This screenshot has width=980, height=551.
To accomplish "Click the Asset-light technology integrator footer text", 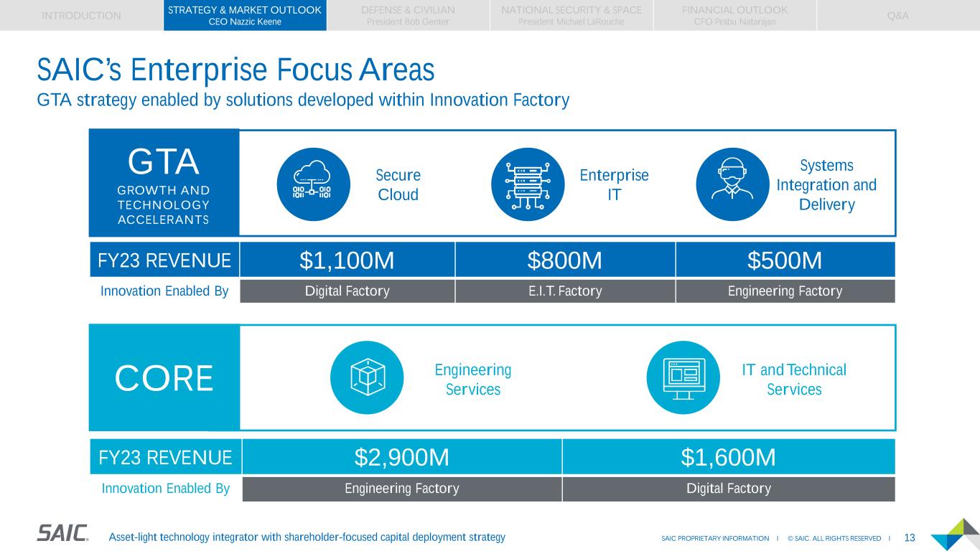I will (x=307, y=537).
